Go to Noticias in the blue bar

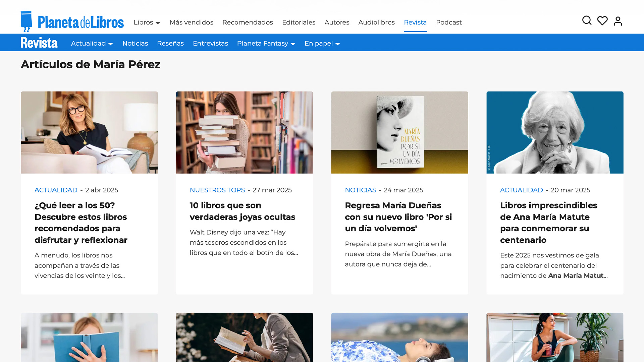135,44
